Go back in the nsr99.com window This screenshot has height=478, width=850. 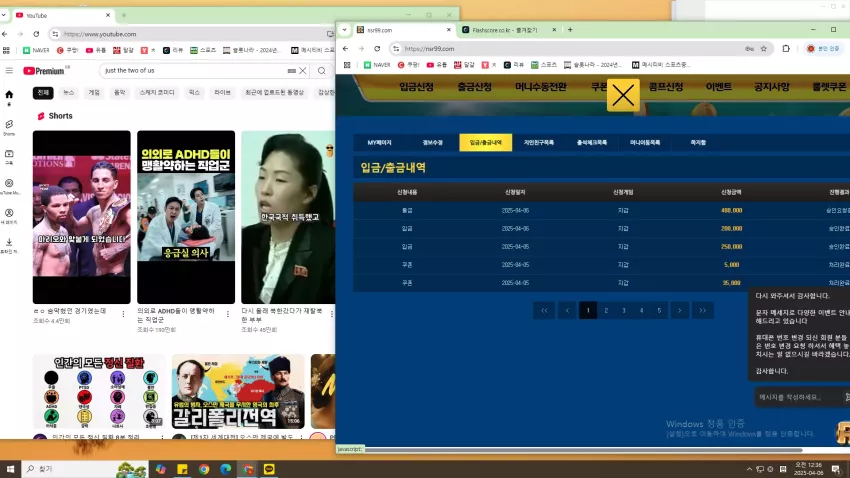tap(346, 48)
